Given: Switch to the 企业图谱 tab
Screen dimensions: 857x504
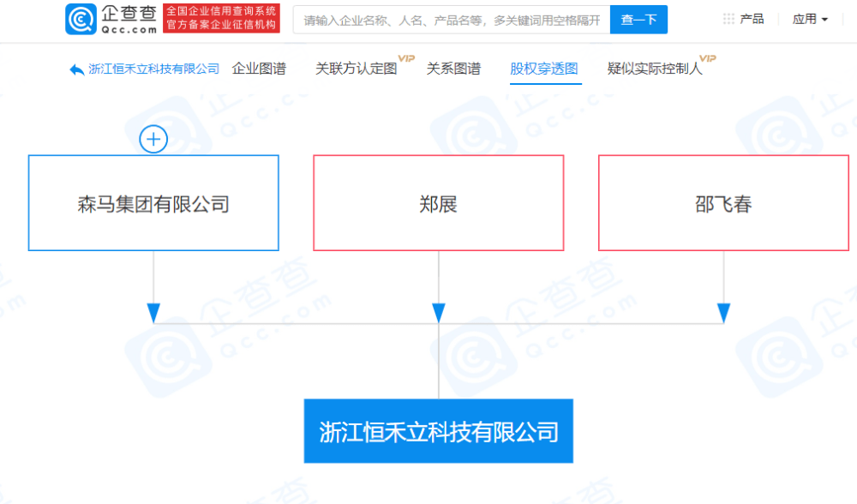Looking at the screenshot, I should click(259, 69).
